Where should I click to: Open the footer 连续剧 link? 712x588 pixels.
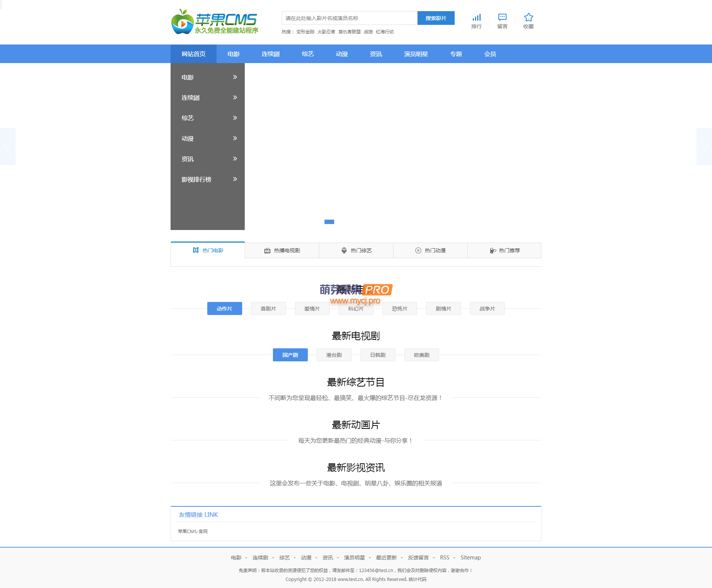(260, 558)
